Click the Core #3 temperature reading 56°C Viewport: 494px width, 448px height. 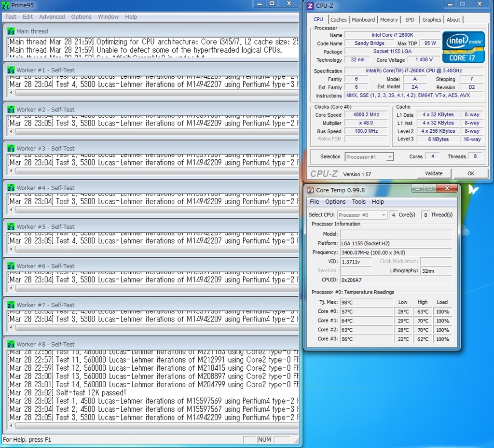(x=367, y=339)
